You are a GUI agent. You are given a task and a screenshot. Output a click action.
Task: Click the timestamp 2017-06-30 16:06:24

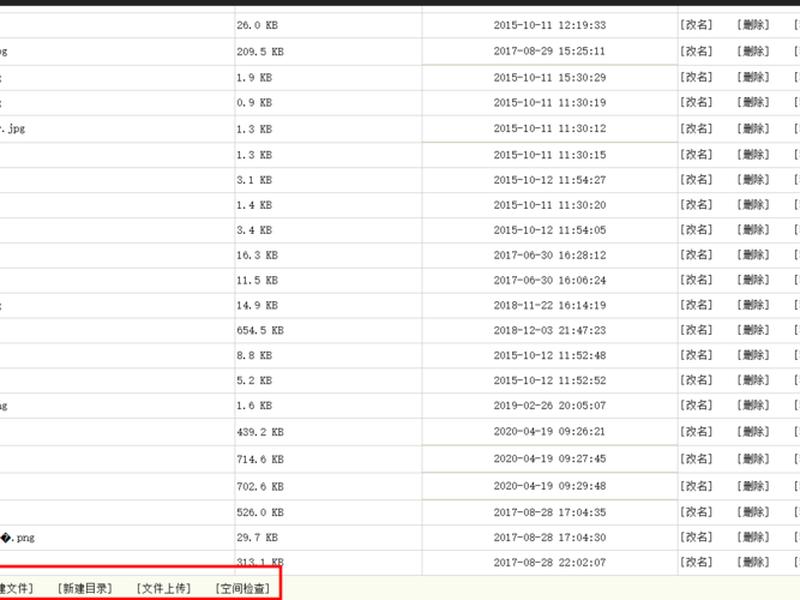click(549, 280)
